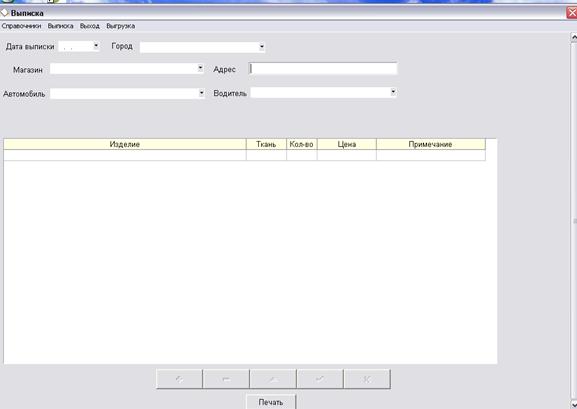Viewport: 577px width, 409px height.
Task: Click the Печать button
Action: point(271,402)
